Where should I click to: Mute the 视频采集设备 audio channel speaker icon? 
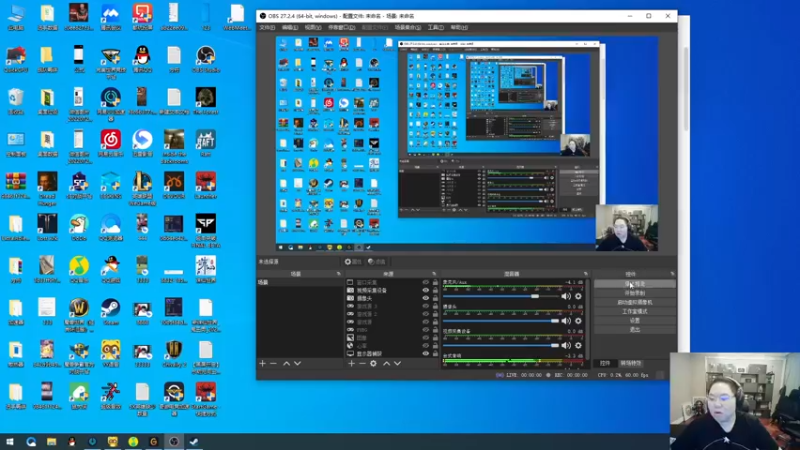click(566, 345)
